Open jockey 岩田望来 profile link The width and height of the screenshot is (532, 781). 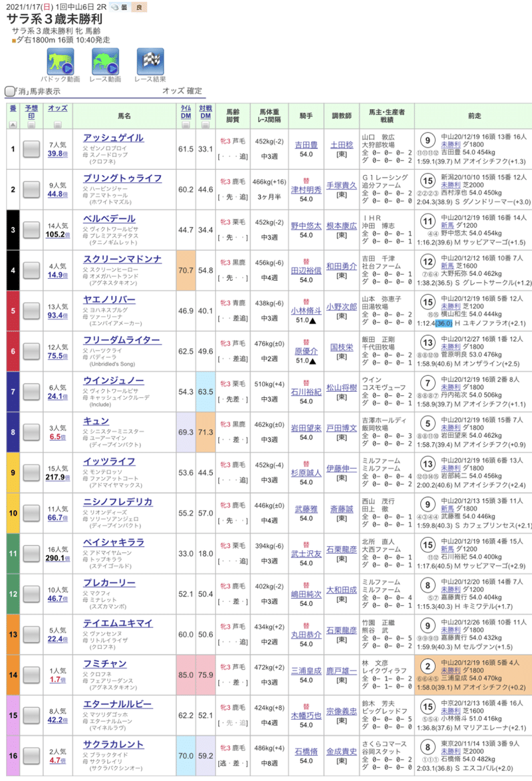[306, 428]
